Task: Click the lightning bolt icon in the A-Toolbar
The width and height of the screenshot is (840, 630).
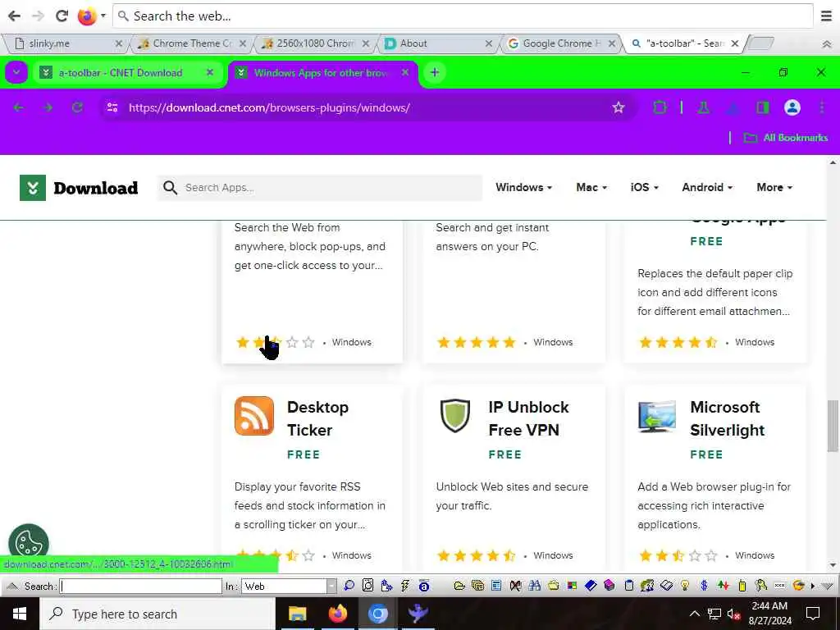Action: click(405, 586)
